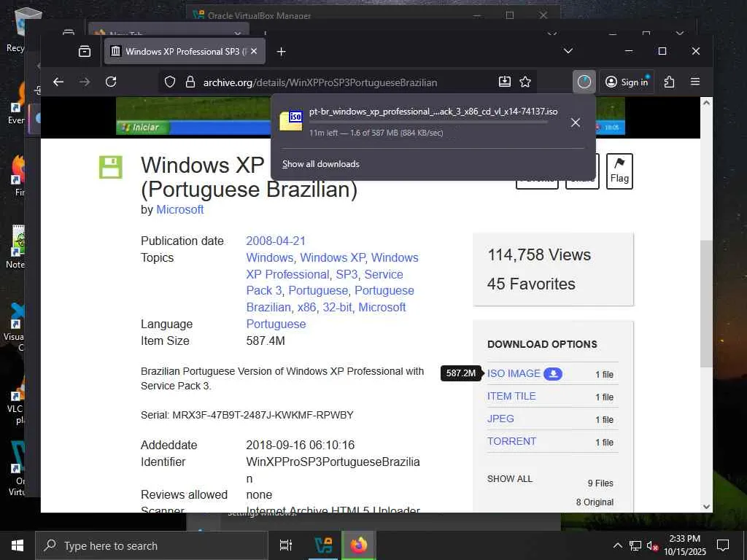747x560 pixels.
Task: Download the ISO IMAGE file
Action: pos(514,373)
